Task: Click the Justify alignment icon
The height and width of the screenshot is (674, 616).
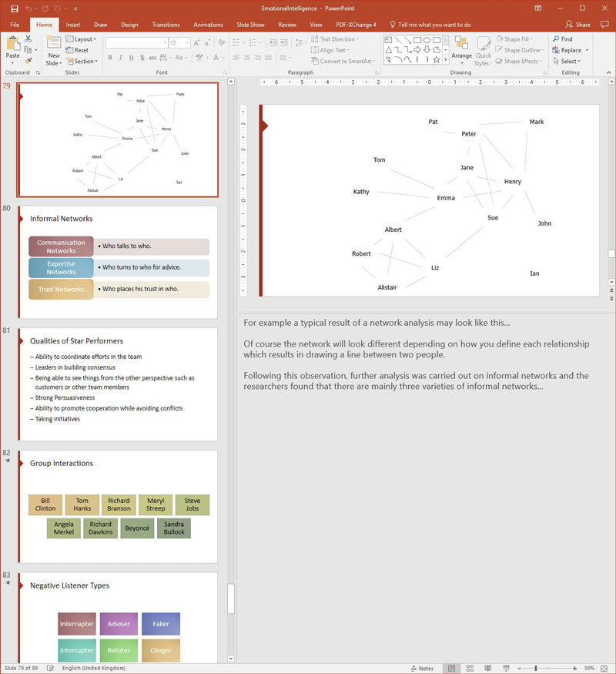Action: point(268,57)
